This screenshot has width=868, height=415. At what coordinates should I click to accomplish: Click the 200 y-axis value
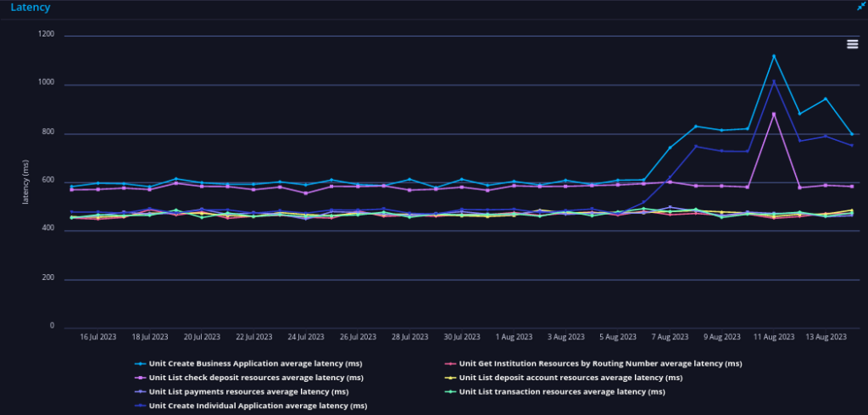click(48, 278)
